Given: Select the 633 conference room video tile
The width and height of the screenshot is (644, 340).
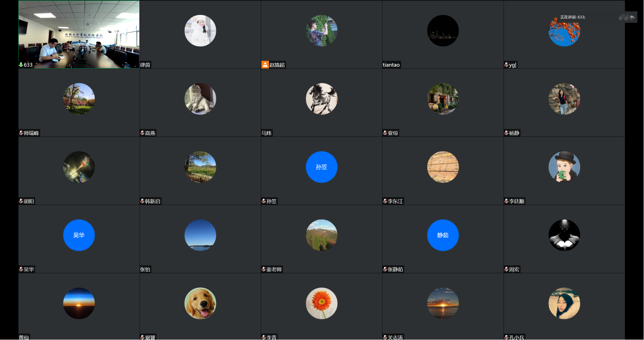Looking at the screenshot, I should pyautogui.click(x=79, y=34).
